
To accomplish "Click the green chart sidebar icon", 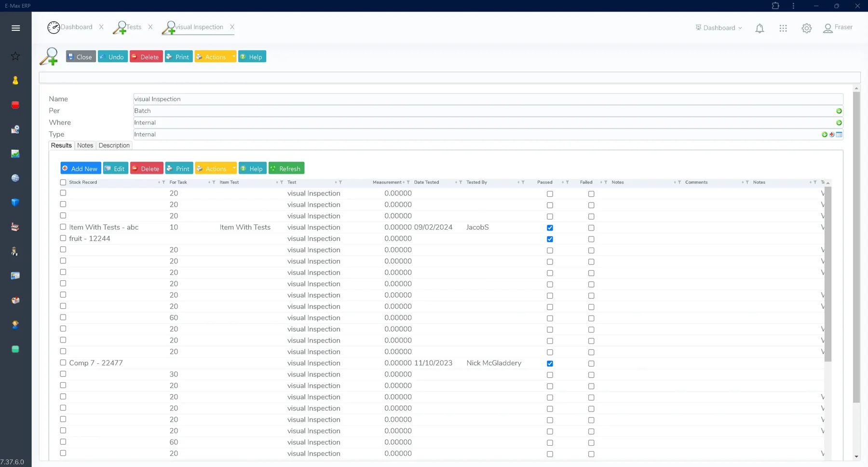I will tap(15, 153).
